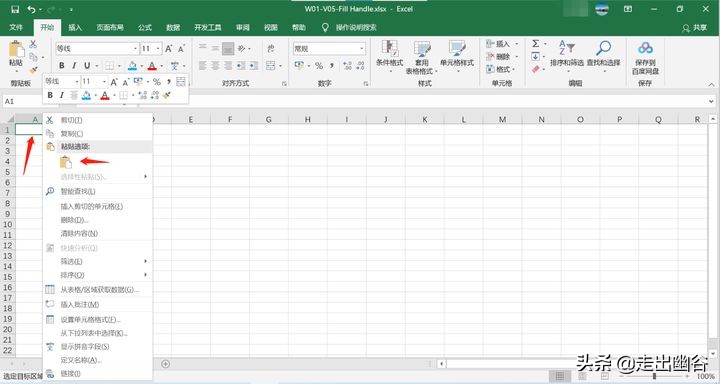The width and height of the screenshot is (720, 384).
Task: Click the AutoSum sigma icon
Action: [535, 44]
